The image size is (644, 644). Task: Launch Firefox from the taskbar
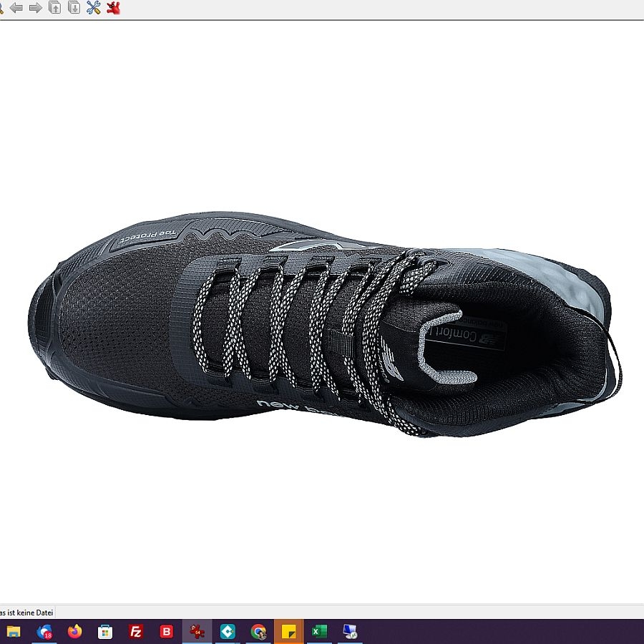point(75,631)
